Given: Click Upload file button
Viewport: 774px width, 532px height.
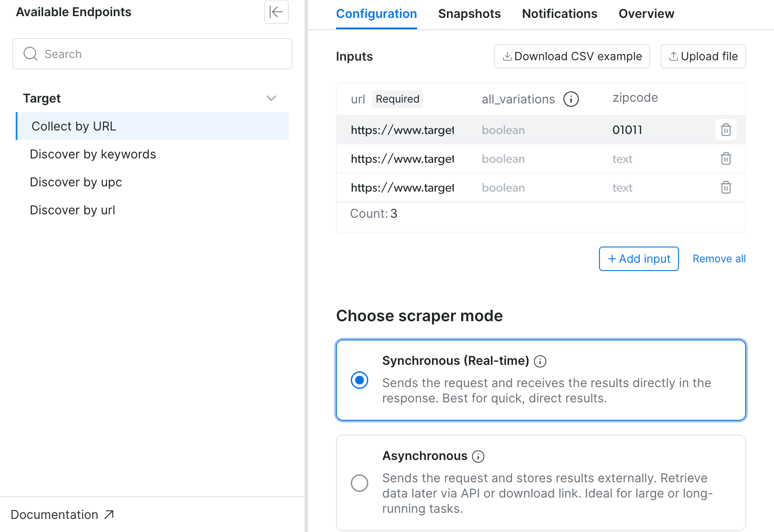Looking at the screenshot, I should [703, 56].
